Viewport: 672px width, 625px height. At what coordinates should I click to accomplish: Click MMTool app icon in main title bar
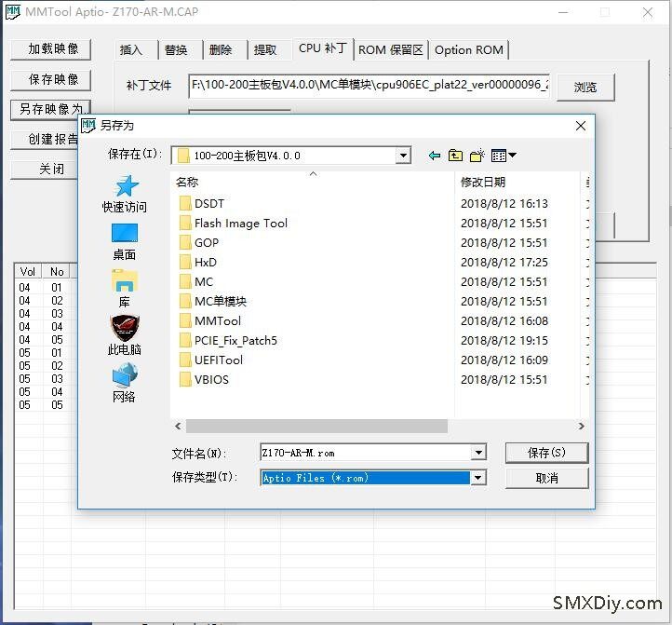[x=12, y=11]
